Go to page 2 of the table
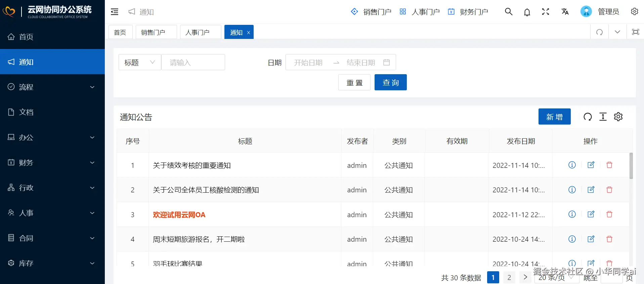This screenshot has width=644, height=284. click(509, 277)
